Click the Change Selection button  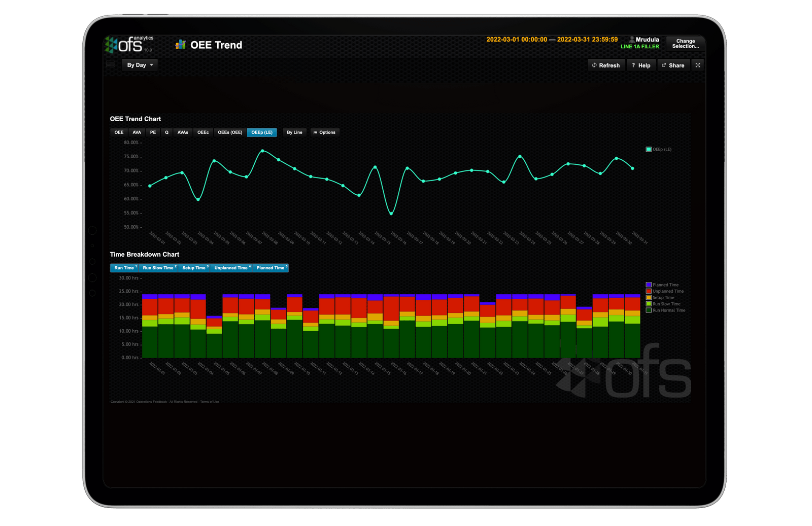685,44
